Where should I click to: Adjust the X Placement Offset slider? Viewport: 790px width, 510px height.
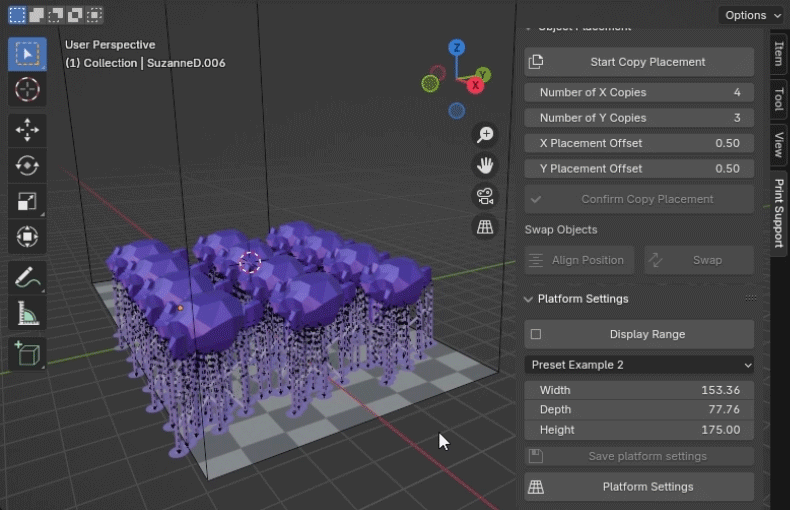click(x=639, y=143)
